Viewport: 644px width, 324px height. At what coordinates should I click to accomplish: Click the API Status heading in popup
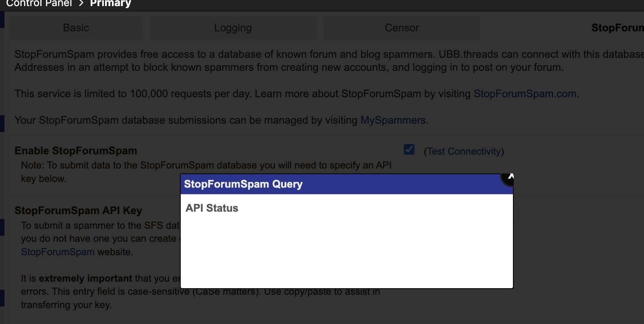(212, 208)
